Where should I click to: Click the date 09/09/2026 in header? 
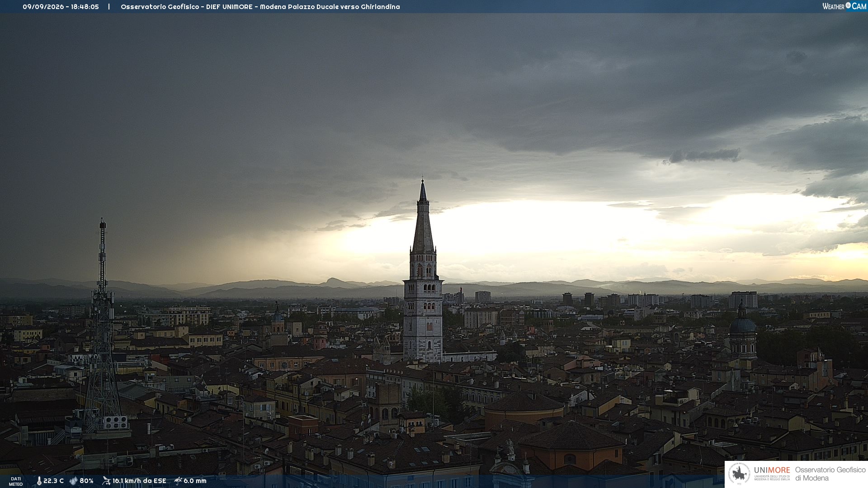(43, 7)
